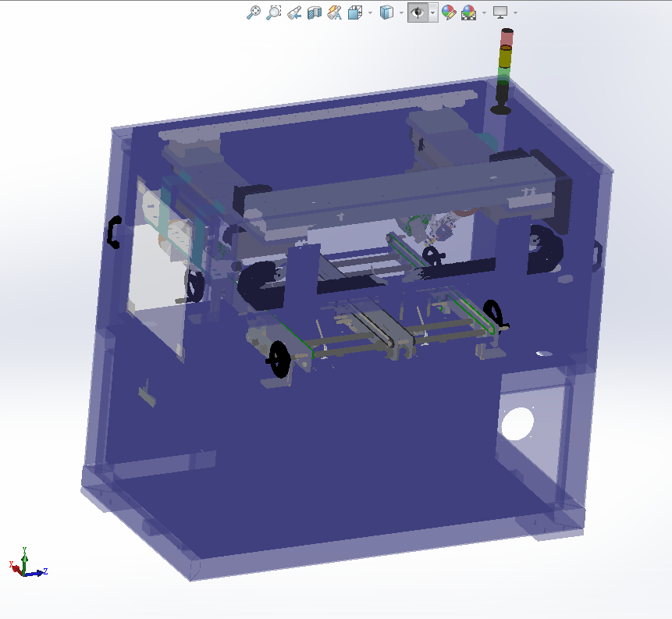Click the Apply Scene icon
This screenshot has width=672, height=619.
point(469,12)
